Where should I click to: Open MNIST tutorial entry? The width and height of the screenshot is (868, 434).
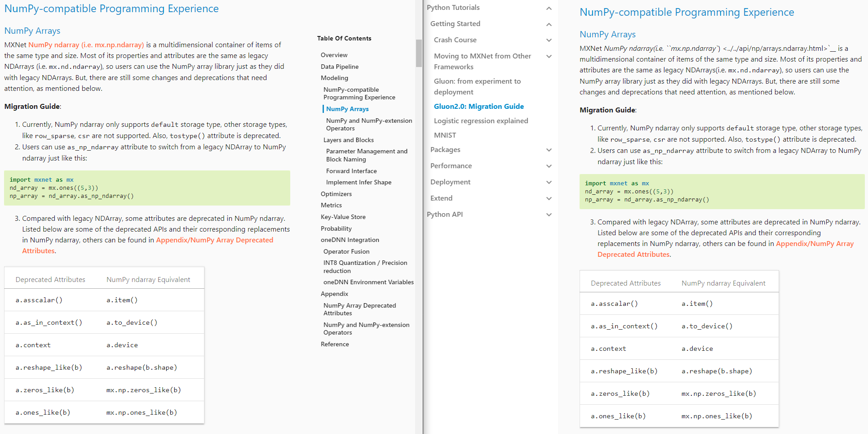tap(445, 135)
